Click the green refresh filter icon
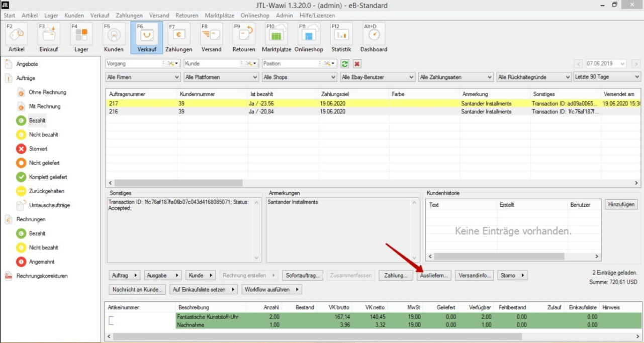This screenshot has width=644, height=343. pos(345,64)
